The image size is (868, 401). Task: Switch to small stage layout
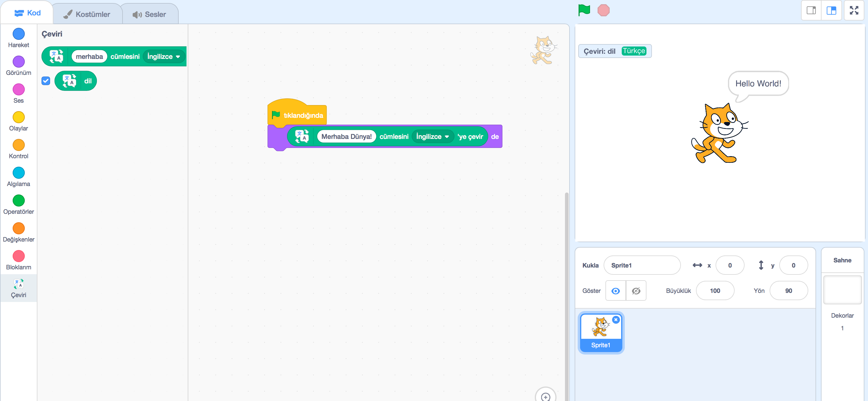(x=811, y=11)
